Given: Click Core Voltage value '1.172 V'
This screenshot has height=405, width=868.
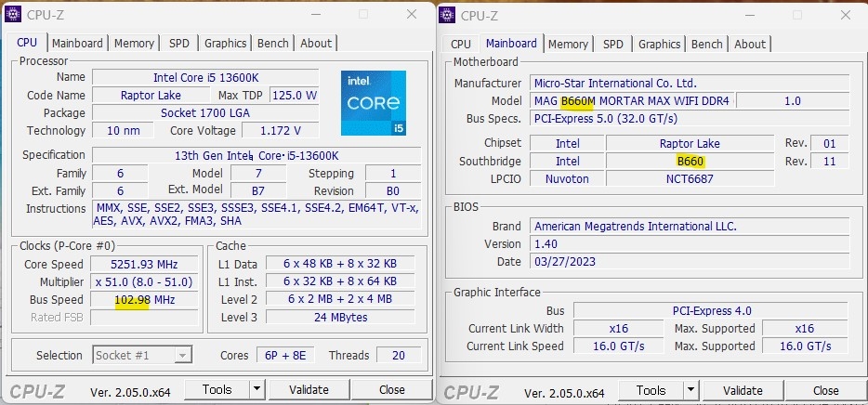Looking at the screenshot, I should tap(280, 131).
